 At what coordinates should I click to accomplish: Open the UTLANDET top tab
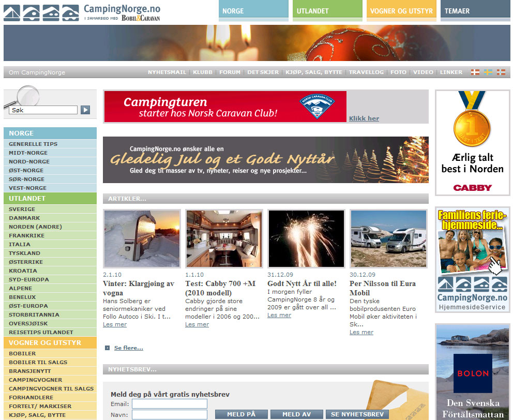pos(327,11)
